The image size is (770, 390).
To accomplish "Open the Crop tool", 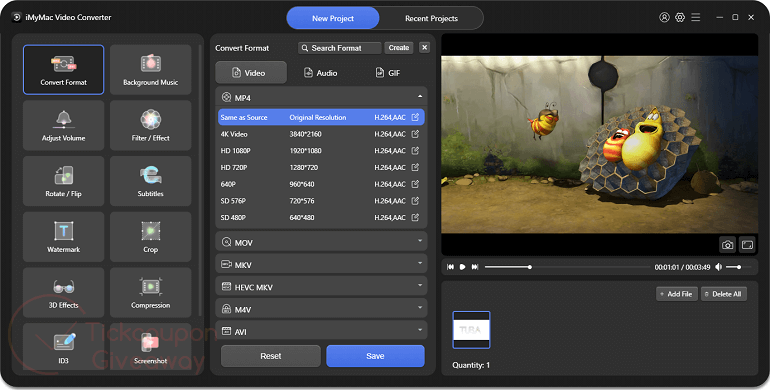I will 150,237.
